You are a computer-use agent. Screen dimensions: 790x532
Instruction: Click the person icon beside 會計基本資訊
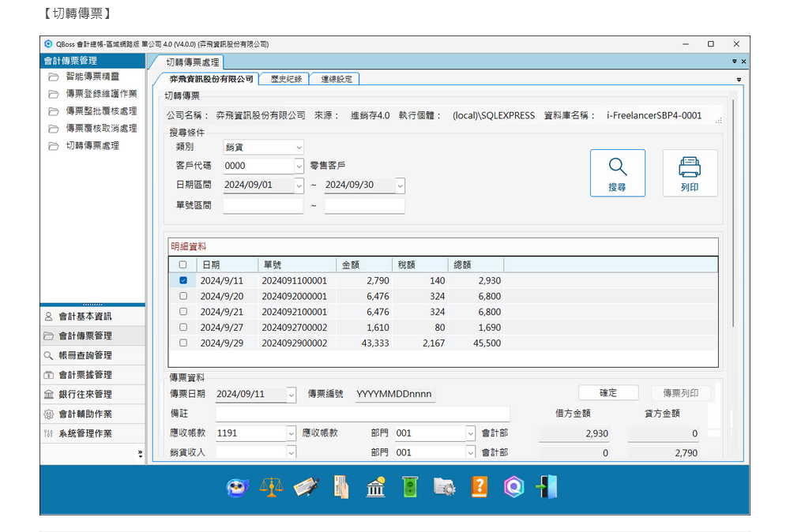48,317
